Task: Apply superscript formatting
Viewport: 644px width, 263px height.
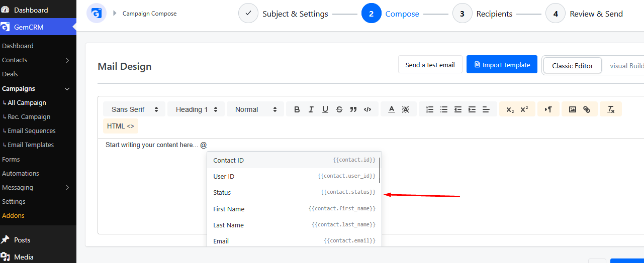Action: pyautogui.click(x=524, y=109)
